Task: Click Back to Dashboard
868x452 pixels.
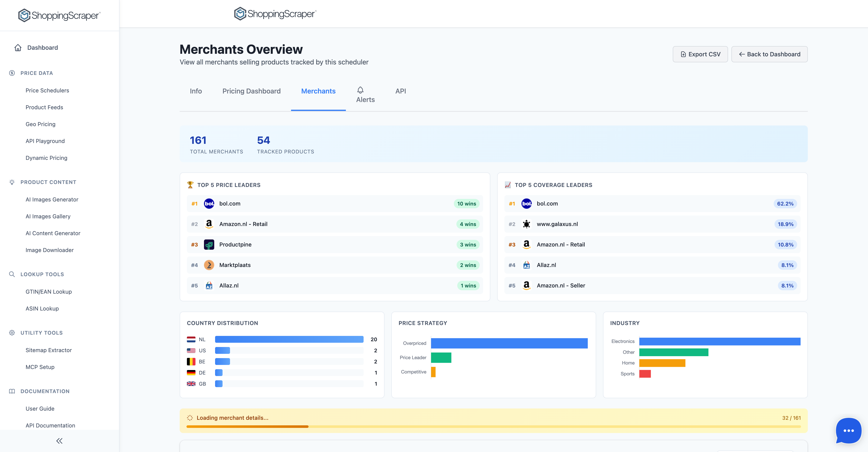Action: (x=769, y=54)
